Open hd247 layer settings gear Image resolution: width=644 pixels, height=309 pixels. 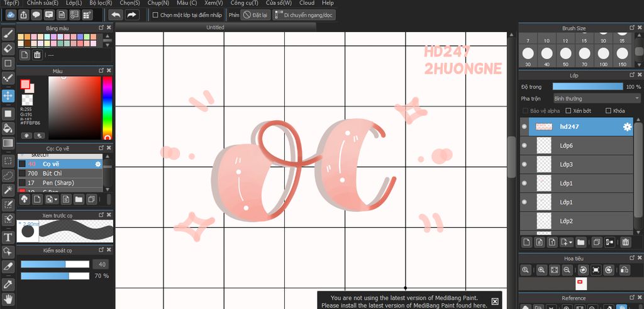pyautogui.click(x=627, y=127)
